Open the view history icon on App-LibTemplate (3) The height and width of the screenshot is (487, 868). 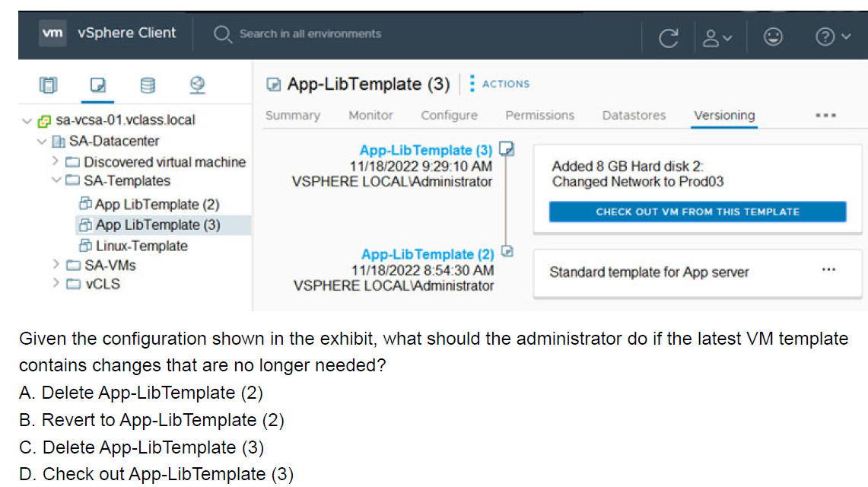tap(507, 148)
